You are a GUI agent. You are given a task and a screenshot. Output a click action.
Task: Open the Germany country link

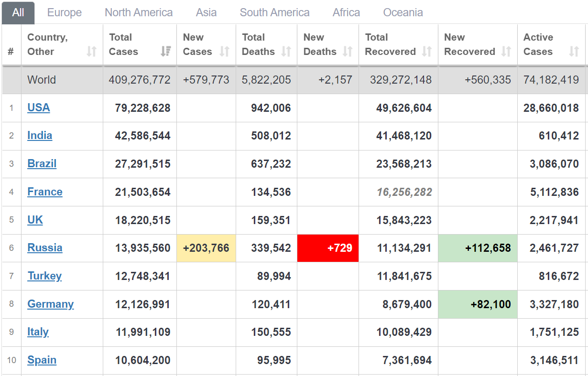(x=51, y=304)
